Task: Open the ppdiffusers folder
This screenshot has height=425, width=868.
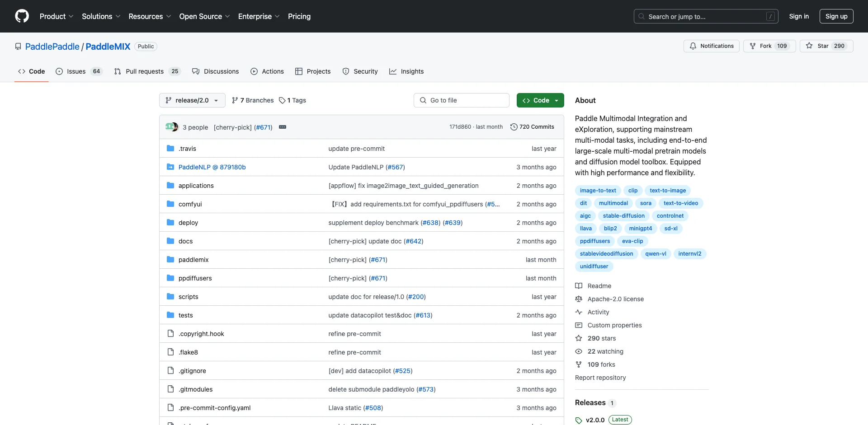Action: (195, 278)
